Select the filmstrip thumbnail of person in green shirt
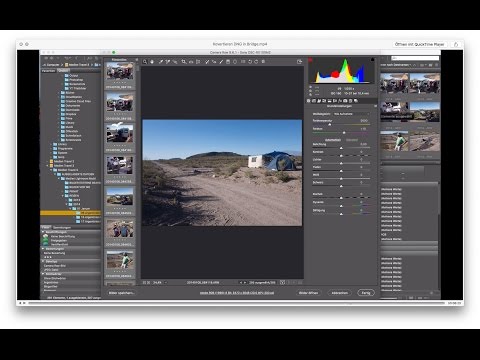Image resolution: width=480 pixels, height=360 pixels. click(x=120, y=260)
